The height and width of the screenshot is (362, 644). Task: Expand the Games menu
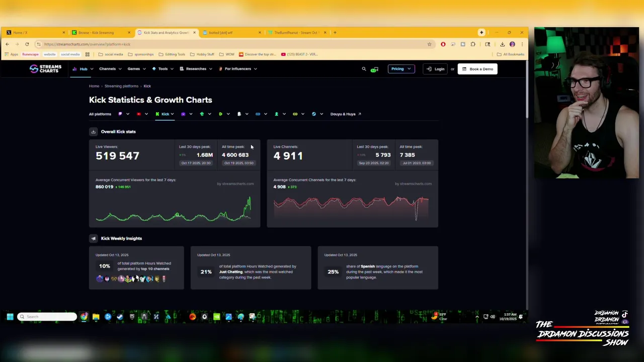click(x=136, y=69)
